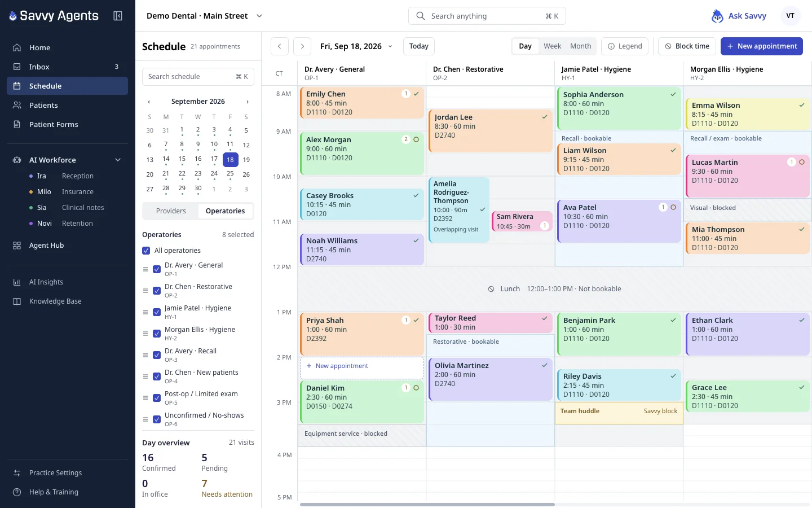Open Patient Forms icon
Screen dimensions: 812x508
[17, 124]
